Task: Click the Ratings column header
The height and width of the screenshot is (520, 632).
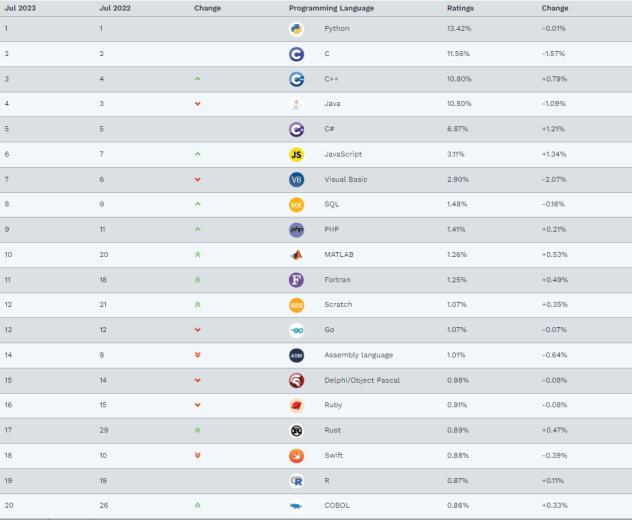Action: 460,8
